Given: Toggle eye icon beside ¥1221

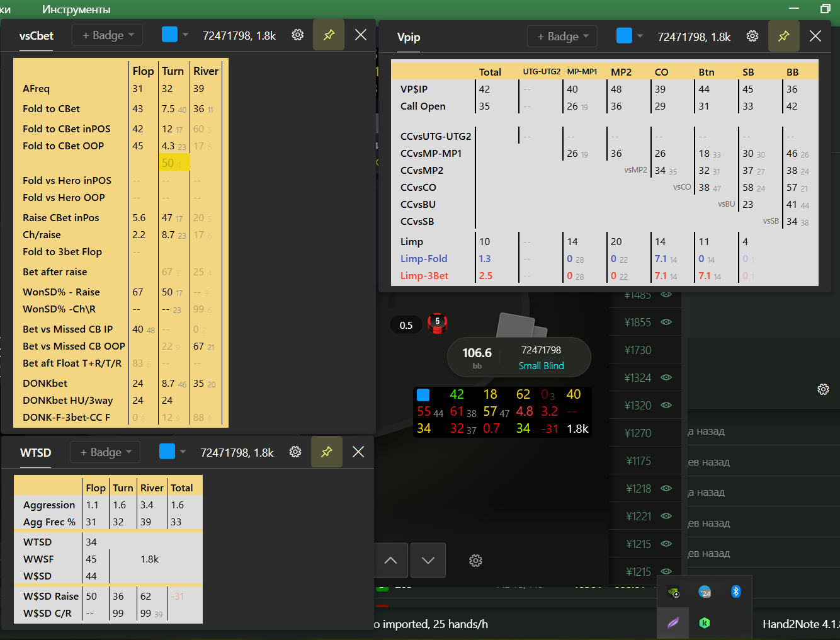Looking at the screenshot, I should point(666,516).
